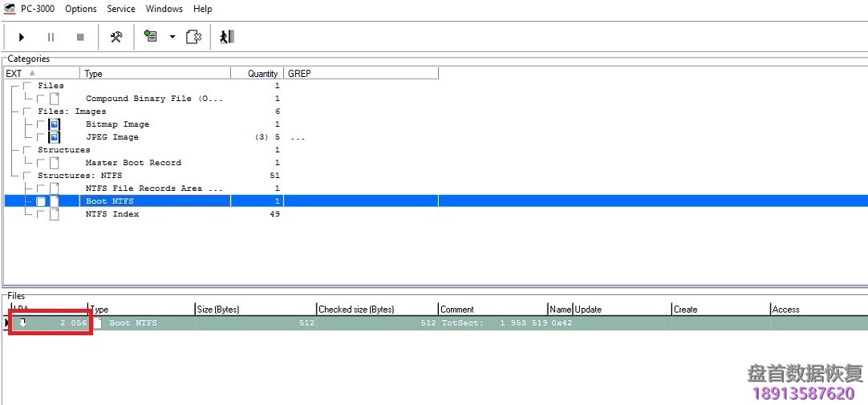Tick the Bitmap Image checkbox

41,124
